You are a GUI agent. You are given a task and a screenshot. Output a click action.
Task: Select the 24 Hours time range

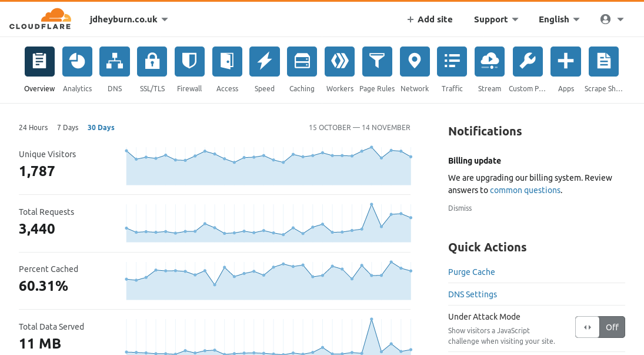click(x=34, y=128)
